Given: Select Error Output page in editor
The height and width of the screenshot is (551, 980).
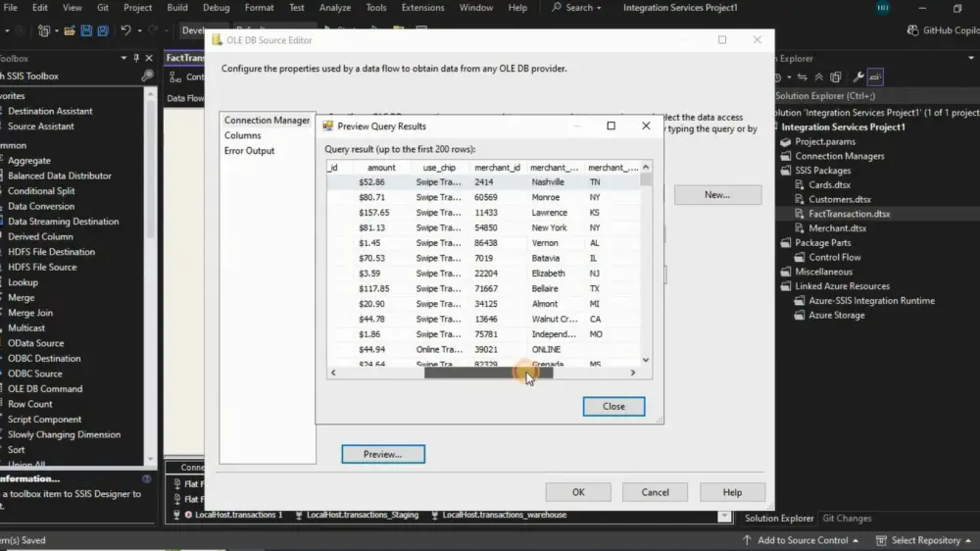Looking at the screenshot, I should pos(249,151).
